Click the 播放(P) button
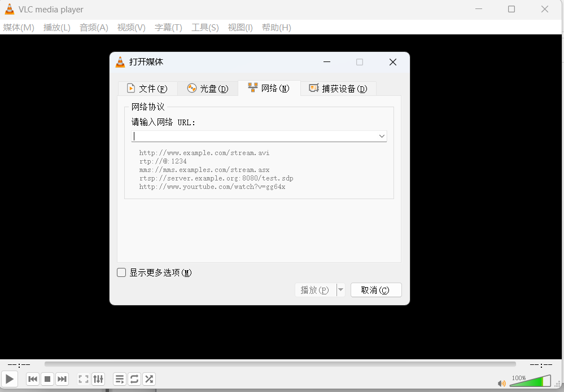This screenshot has height=392, width=564. click(x=316, y=290)
